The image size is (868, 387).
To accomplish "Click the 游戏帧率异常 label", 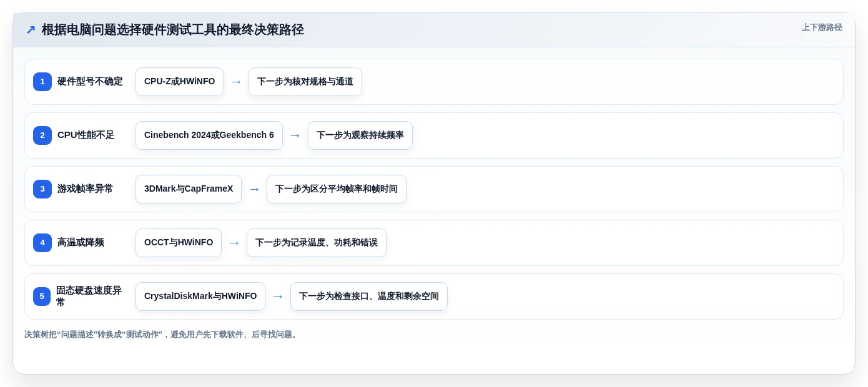I will coord(86,189).
